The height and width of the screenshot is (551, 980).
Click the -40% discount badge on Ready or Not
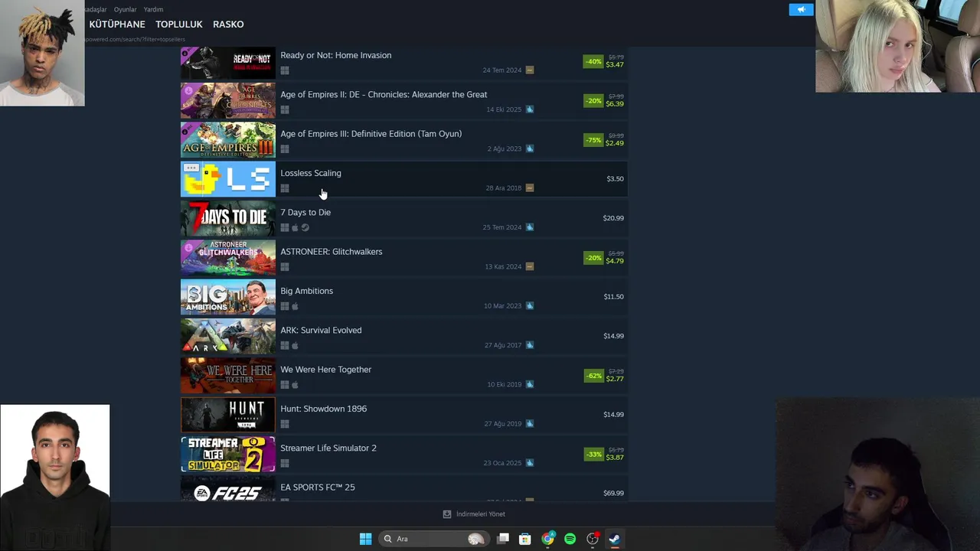593,61
